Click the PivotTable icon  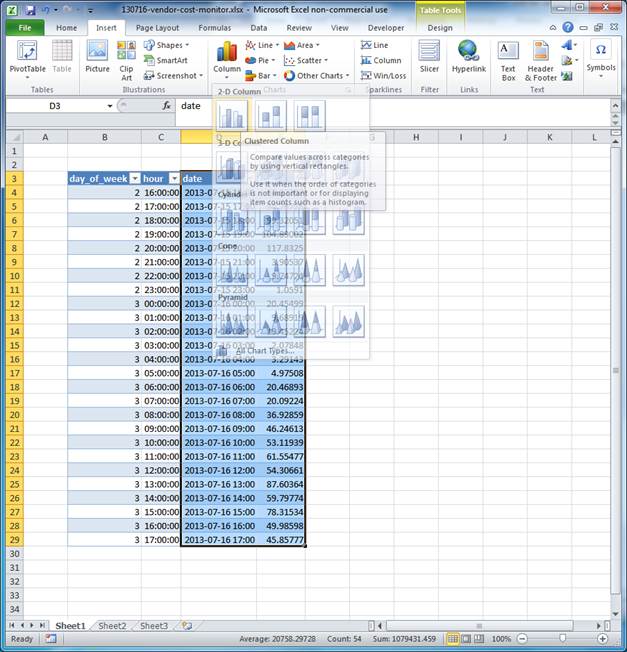(29, 56)
